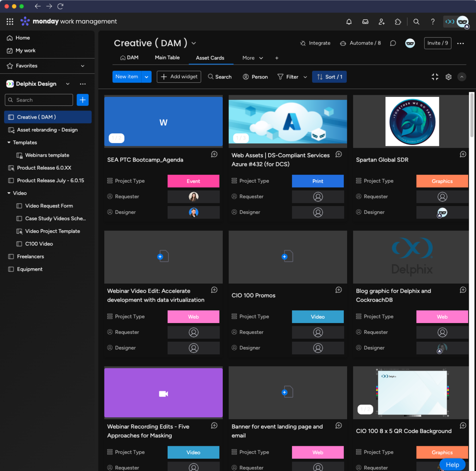Collapse the Templates folder
The width and height of the screenshot is (476, 471).
[x=9, y=142]
